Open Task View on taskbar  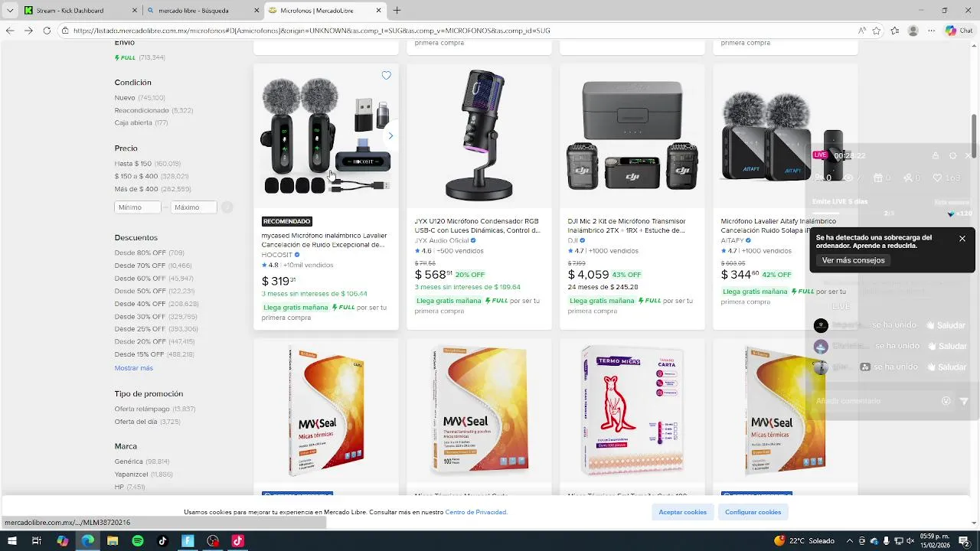[37, 541]
